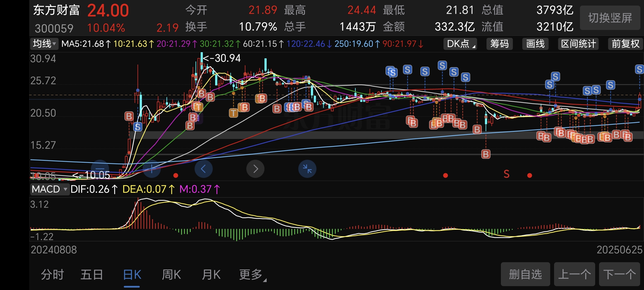Tap the 总值 3793亿 value
Image resolution: width=644 pixels, height=290 pixels.
pos(555,10)
